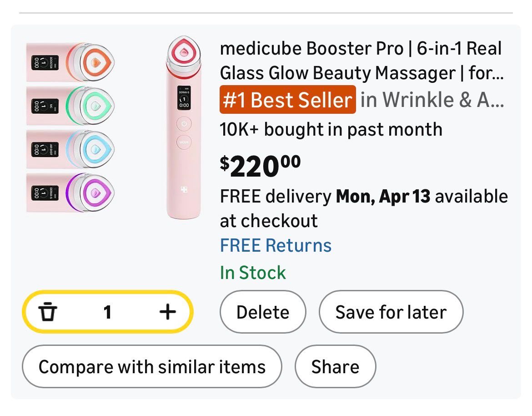Open Compare with similar items
This screenshot has height=416, width=532.
(152, 367)
